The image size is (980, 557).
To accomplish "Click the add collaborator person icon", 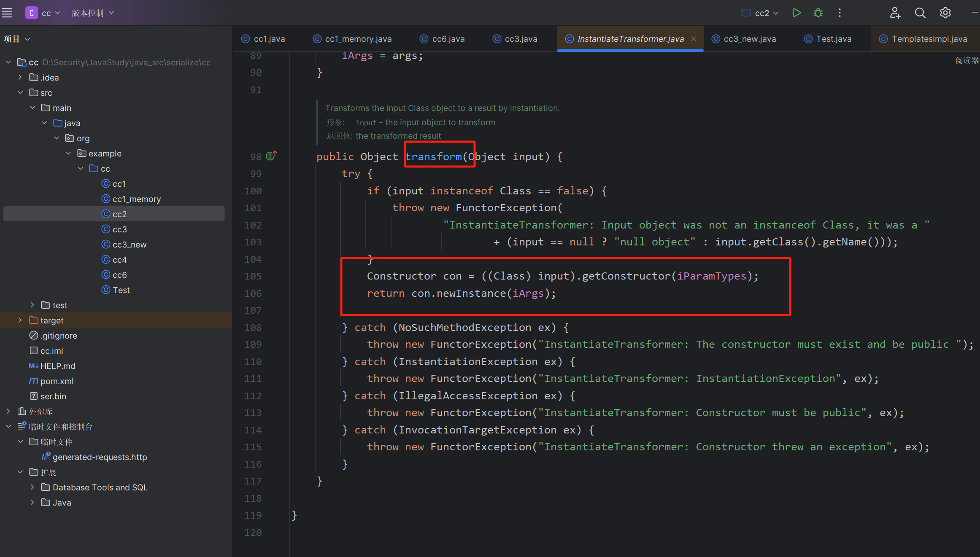I will [895, 13].
